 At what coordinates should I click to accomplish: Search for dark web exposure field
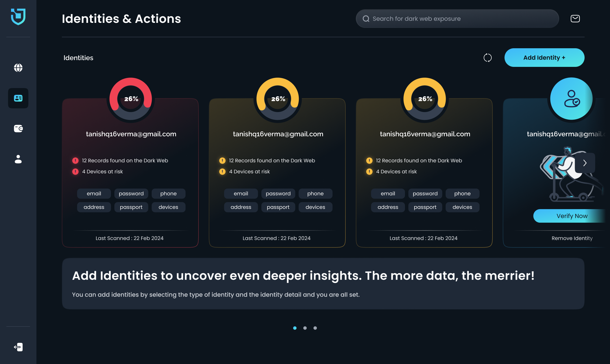click(x=457, y=19)
